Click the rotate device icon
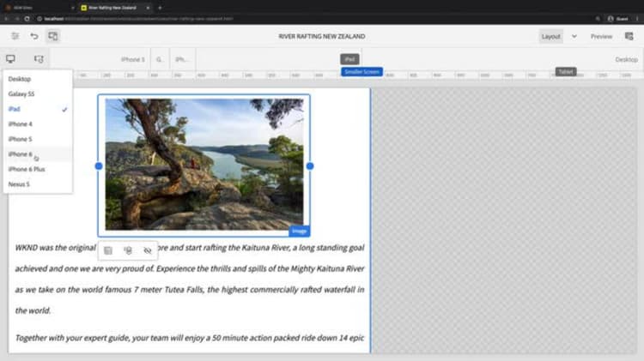Screen dimensions: 644x361 38,59
